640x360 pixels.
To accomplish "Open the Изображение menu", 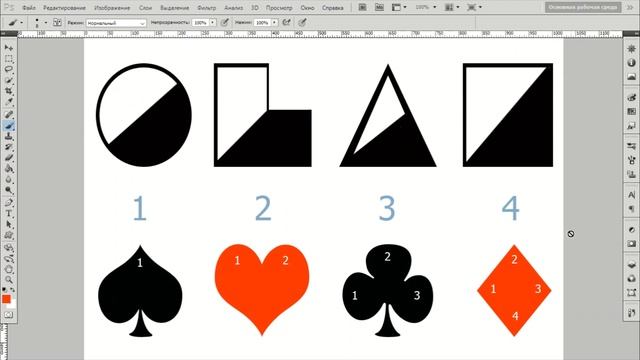I will point(112,8).
